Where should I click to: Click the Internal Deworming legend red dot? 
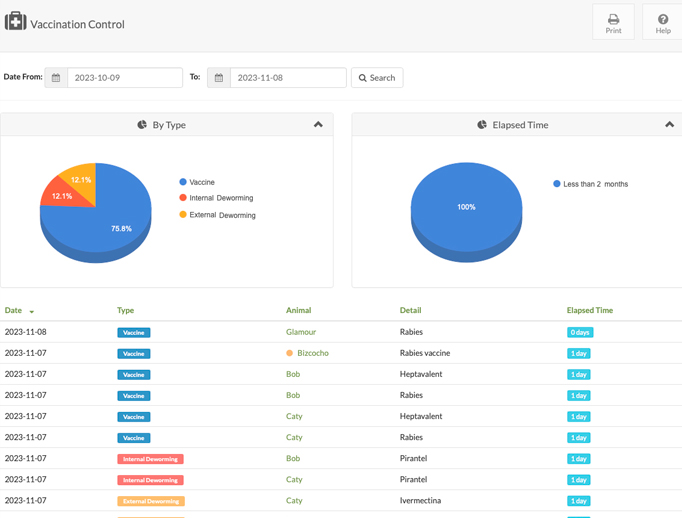(x=183, y=197)
